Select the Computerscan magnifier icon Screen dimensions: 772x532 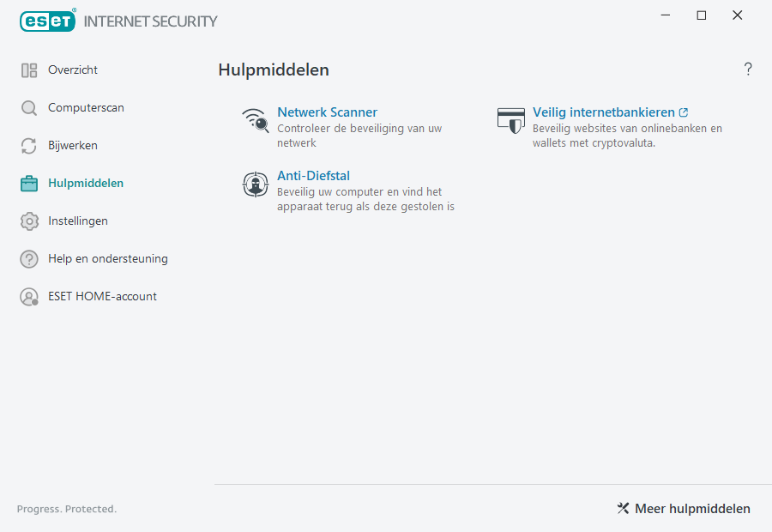[28, 107]
